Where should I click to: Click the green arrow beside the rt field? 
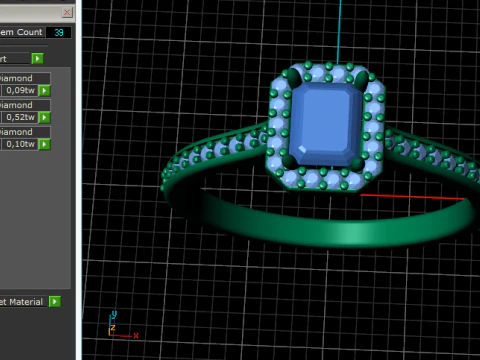coord(38,59)
